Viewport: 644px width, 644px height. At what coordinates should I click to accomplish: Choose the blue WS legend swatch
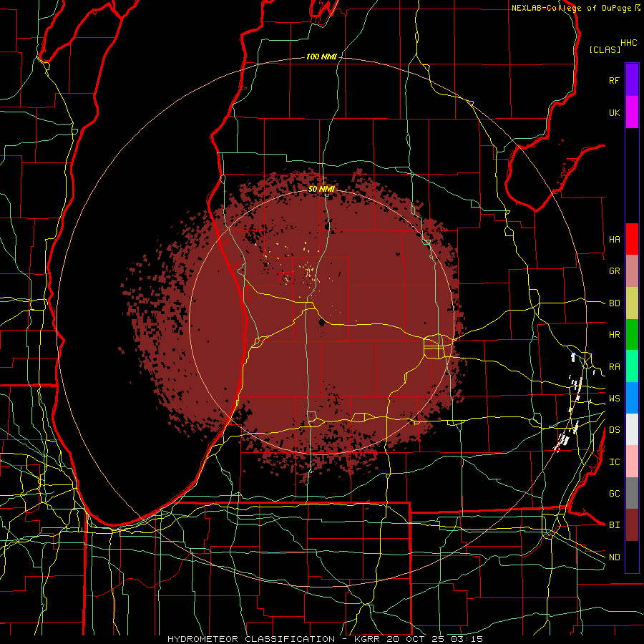coord(632,398)
